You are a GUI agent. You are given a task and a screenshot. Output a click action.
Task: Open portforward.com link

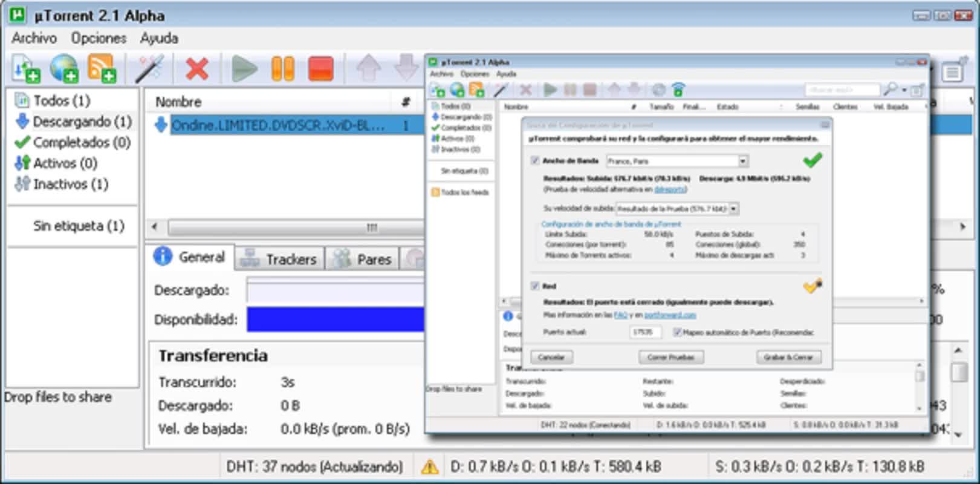tap(670, 315)
